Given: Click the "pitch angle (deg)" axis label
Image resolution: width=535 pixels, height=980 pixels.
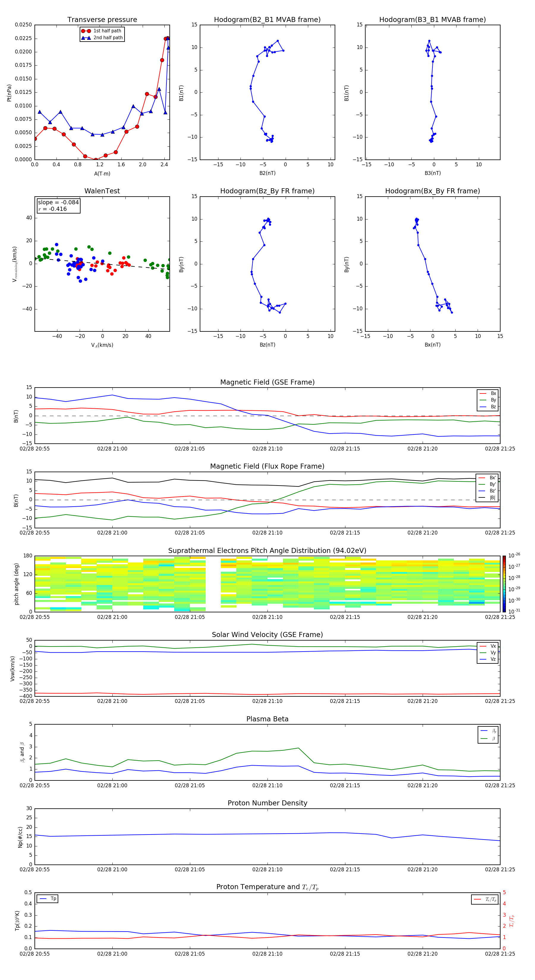Looking at the screenshot, I should click(x=16, y=584).
